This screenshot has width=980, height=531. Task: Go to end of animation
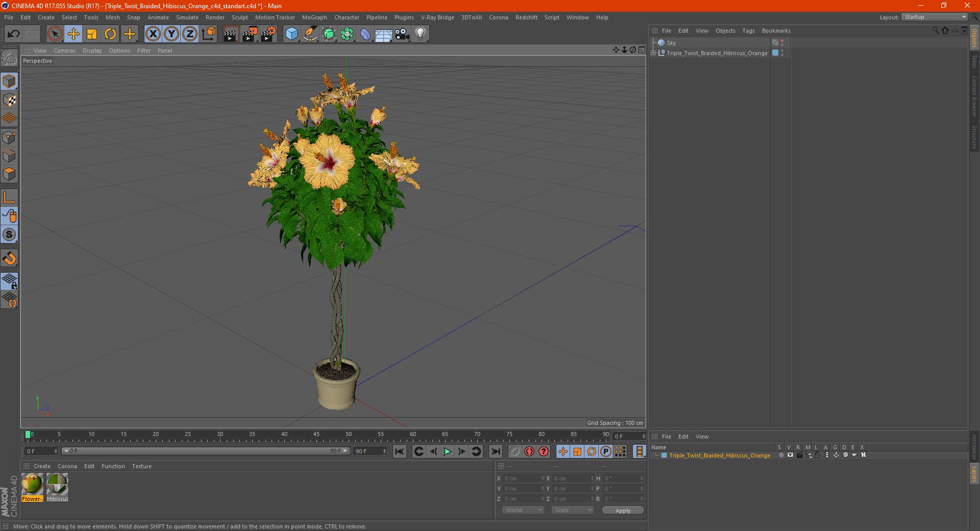(495, 451)
